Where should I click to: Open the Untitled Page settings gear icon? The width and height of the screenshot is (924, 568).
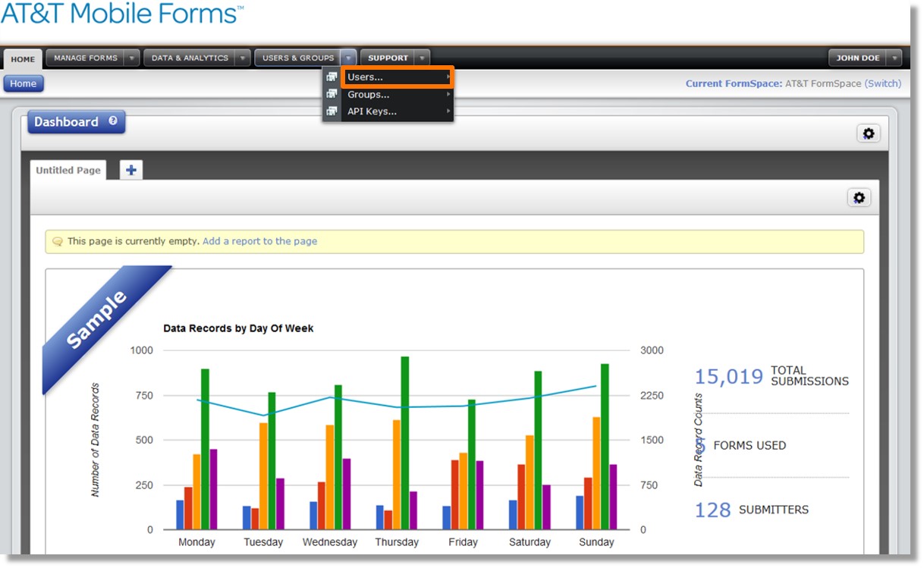(859, 198)
